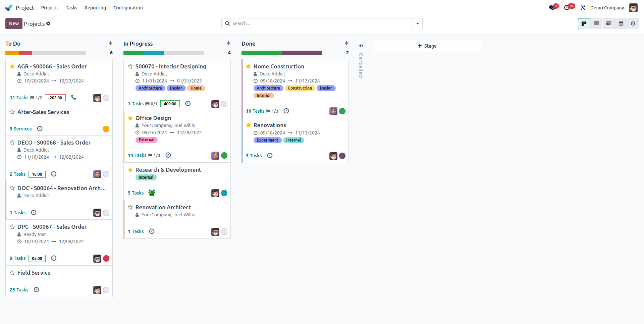Open the Demo Company switcher

(607, 8)
